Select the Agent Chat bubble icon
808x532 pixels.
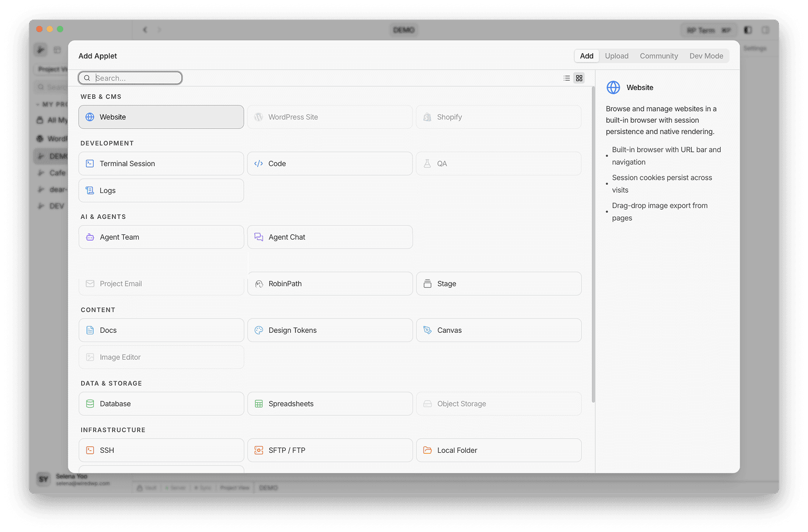coord(258,237)
